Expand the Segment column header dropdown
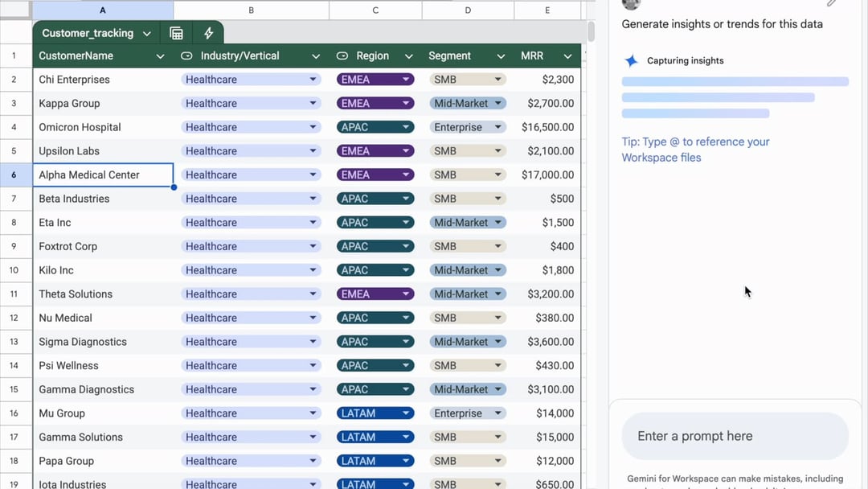Viewport: 868px width, 489px height. pyautogui.click(x=499, y=55)
